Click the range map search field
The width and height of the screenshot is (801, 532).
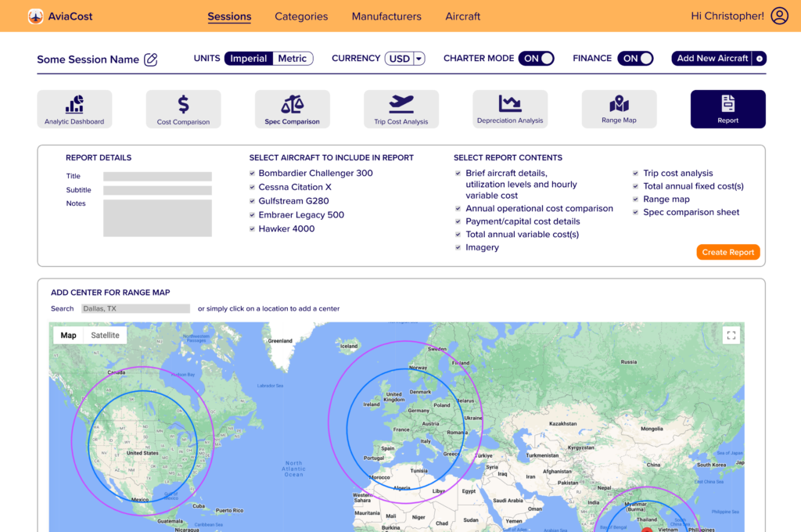[x=135, y=309]
